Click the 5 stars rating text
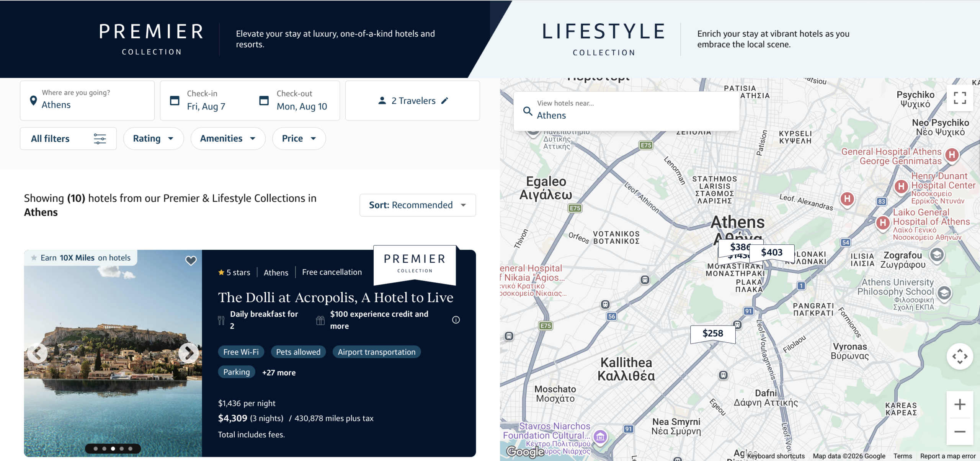 (238, 272)
